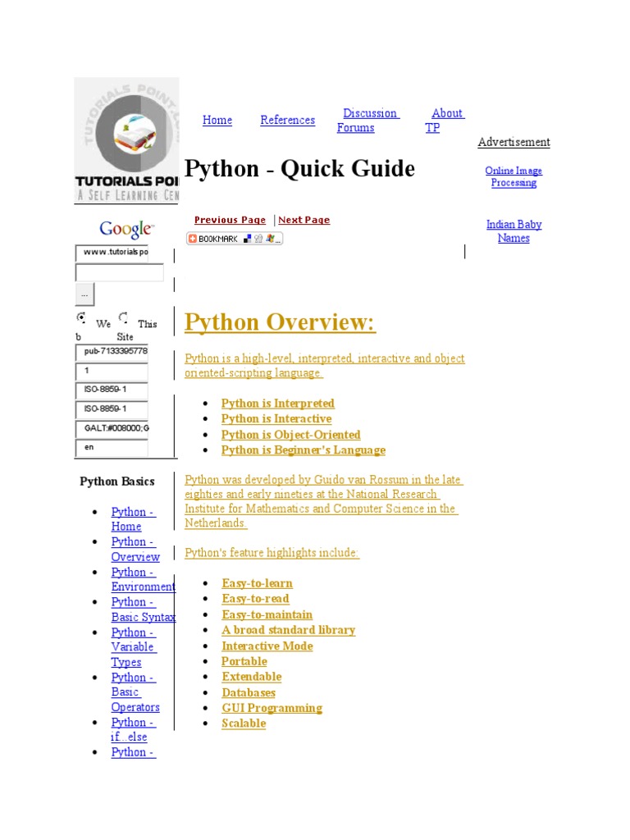The width and height of the screenshot is (630, 840).
Task: Click the Online Image Processing ad link
Action: (514, 176)
